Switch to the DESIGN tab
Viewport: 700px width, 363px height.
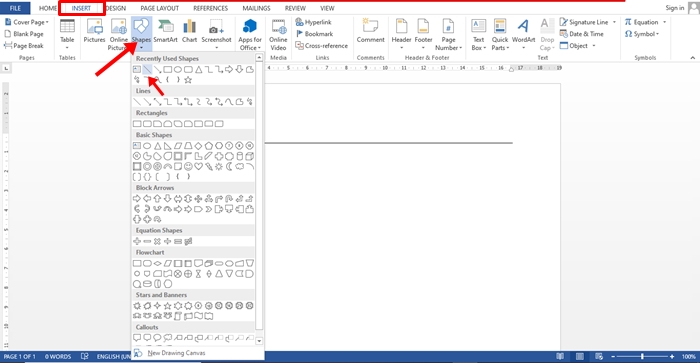[116, 8]
